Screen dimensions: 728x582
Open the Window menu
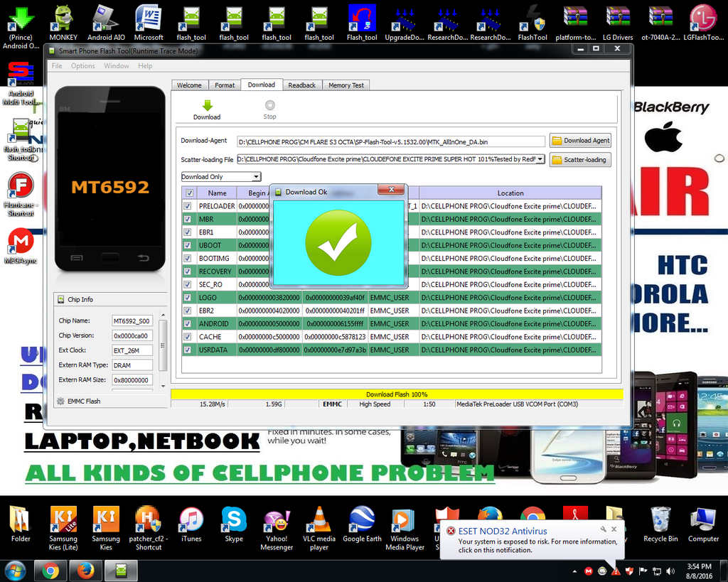pyautogui.click(x=117, y=66)
